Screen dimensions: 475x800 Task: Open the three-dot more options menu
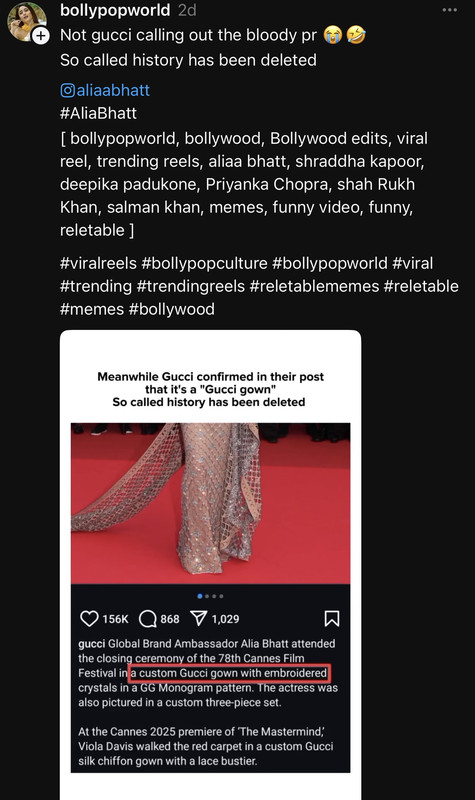[x=449, y=10]
